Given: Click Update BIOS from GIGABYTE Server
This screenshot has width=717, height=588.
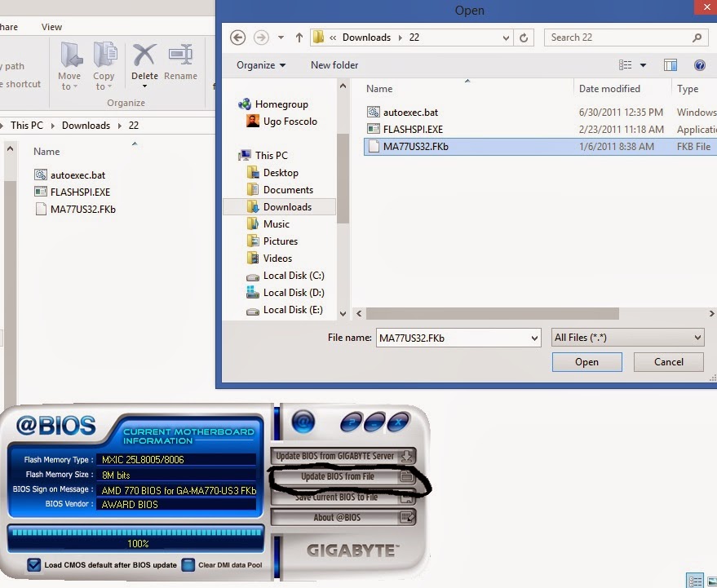Looking at the screenshot, I should (x=343, y=456).
